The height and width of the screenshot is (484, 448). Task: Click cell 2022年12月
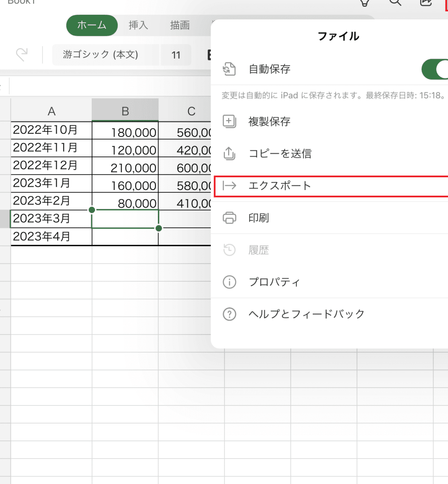tap(51, 166)
